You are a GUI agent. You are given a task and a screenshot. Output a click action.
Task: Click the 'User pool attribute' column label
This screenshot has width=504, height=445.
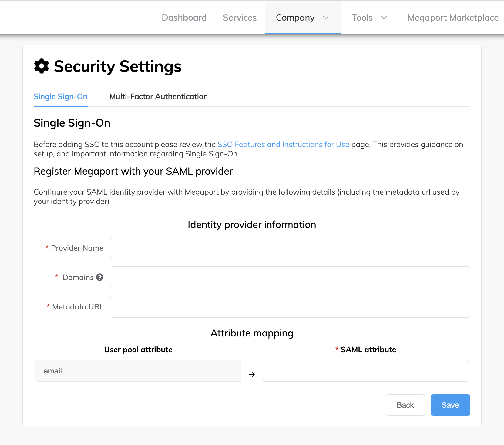[x=138, y=350]
